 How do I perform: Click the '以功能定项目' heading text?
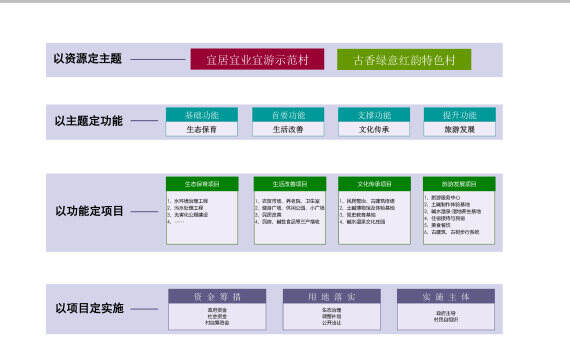click(x=89, y=211)
